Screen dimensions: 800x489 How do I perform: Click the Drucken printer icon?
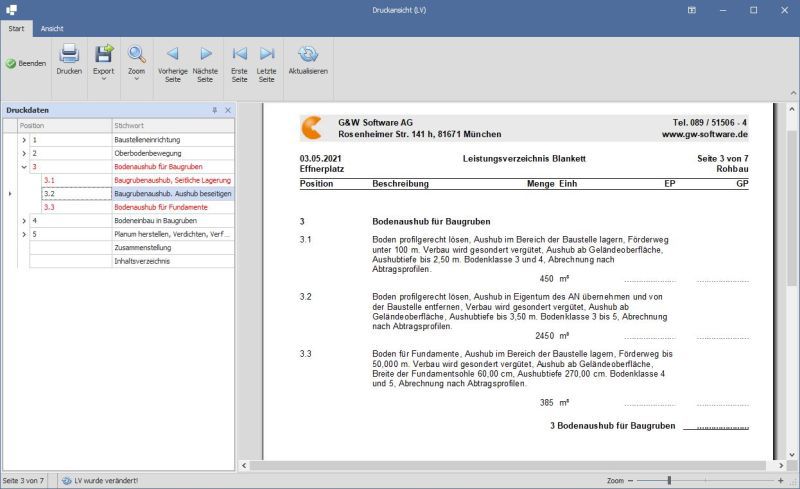pos(69,60)
